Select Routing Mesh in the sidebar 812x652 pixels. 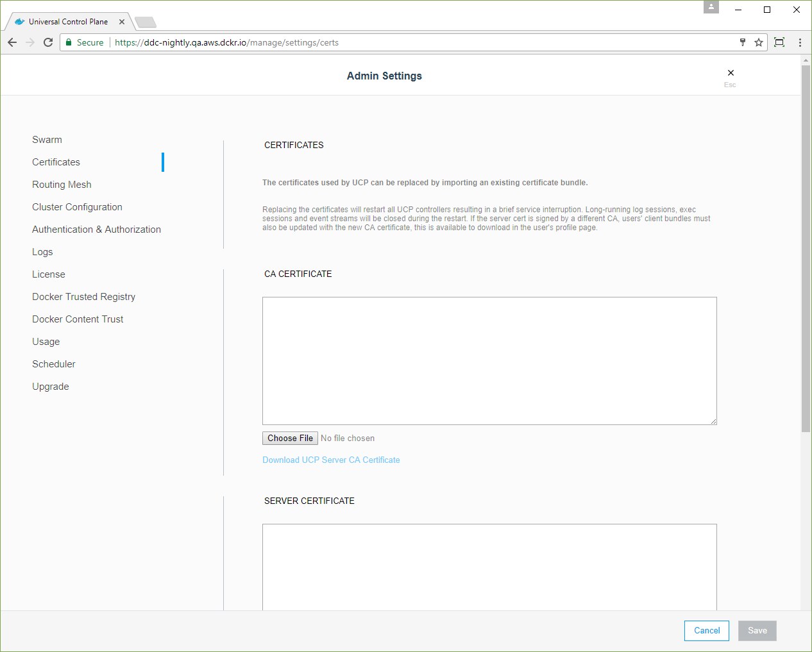[x=62, y=185]
